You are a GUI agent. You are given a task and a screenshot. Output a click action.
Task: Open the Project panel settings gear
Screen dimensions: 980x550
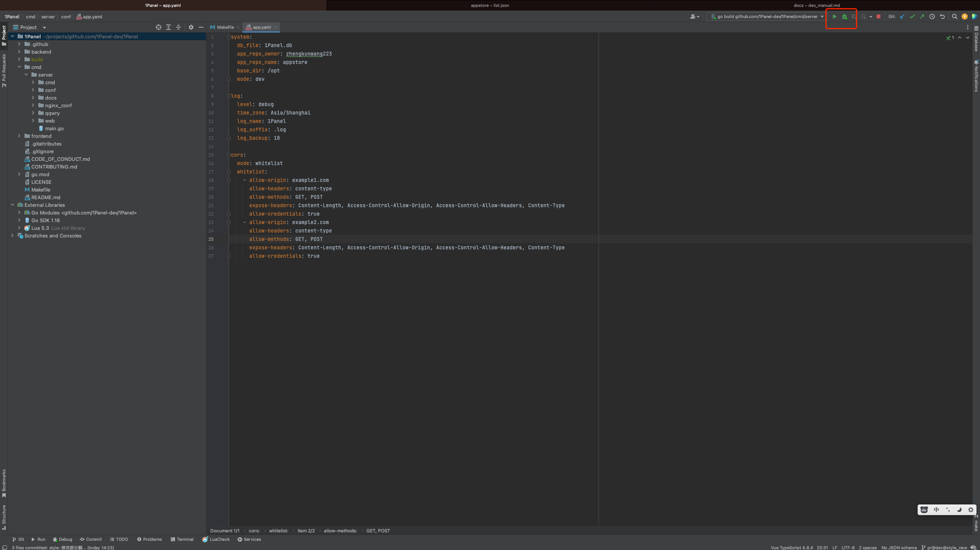(191, 27)
